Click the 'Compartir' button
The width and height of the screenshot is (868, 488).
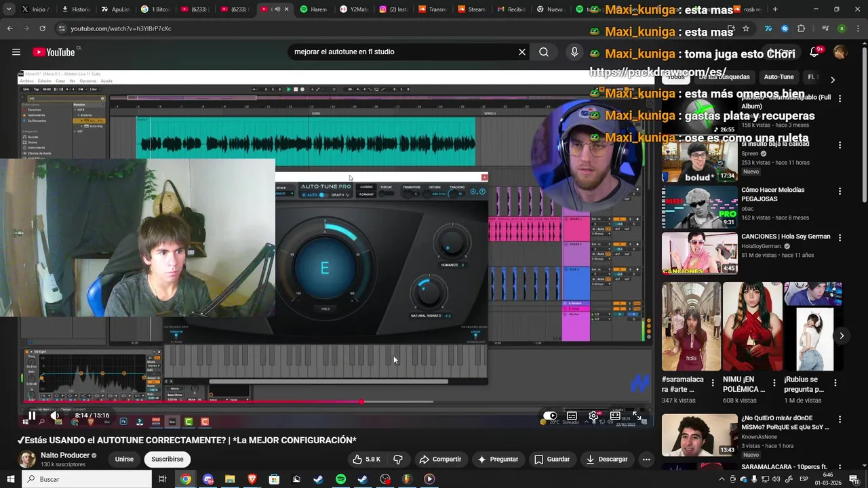[x=439, y=459]
